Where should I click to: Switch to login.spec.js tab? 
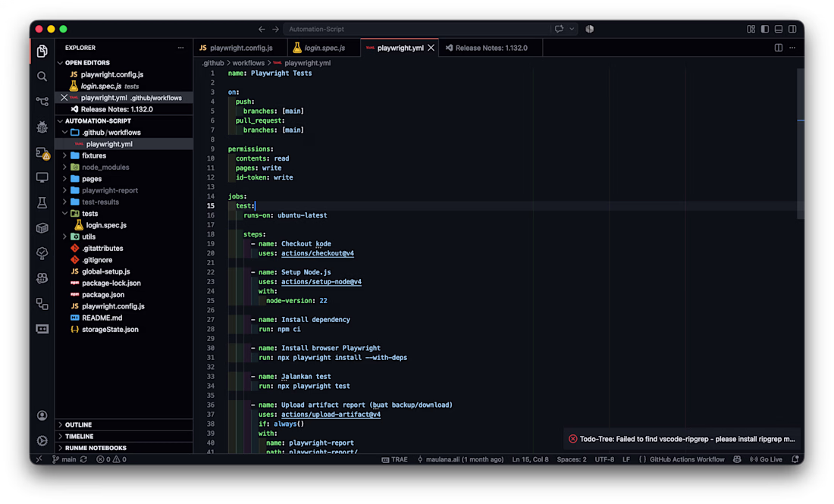click(x=324, y=48)
